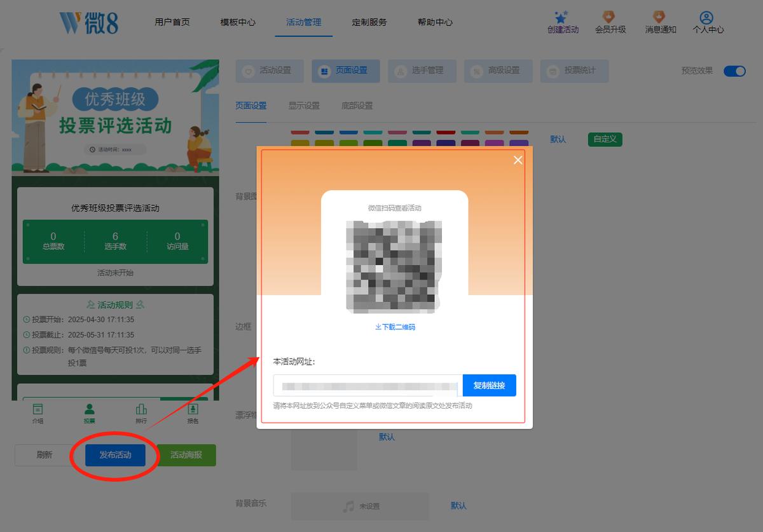This screenshot has height=532, width=763.
Task: Select the 底部设置 sub-tab
Action: click(x=357, y=106)
